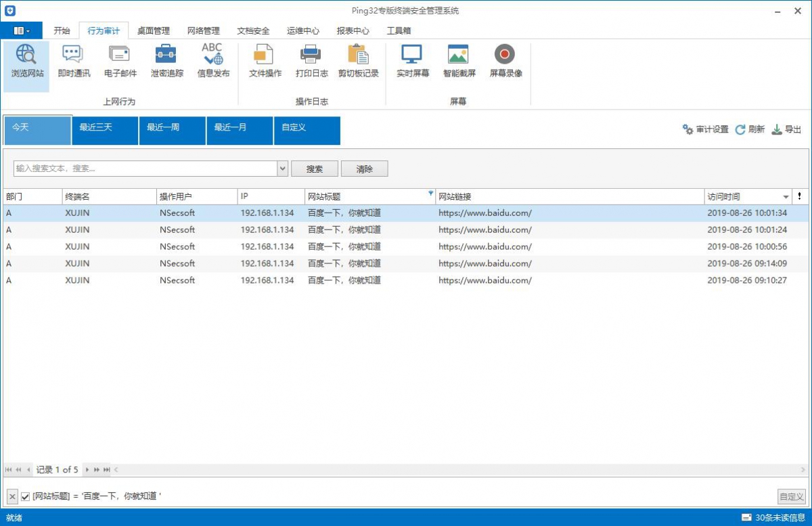Image resolution: width=812 pixels, height=526 pixels.
Task: Select the 最近一月 time range
Action: coord(240,130)
